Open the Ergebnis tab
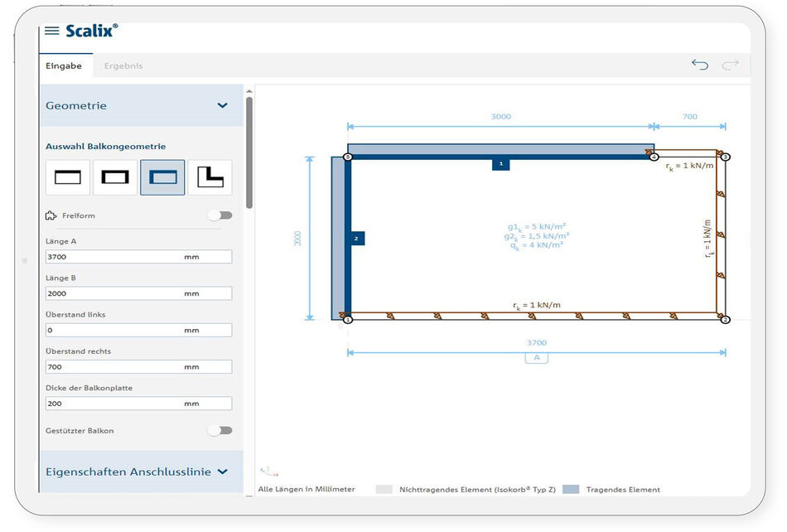Screen dimensions: 787x532 pyautogui.click(x=123, y=65)
